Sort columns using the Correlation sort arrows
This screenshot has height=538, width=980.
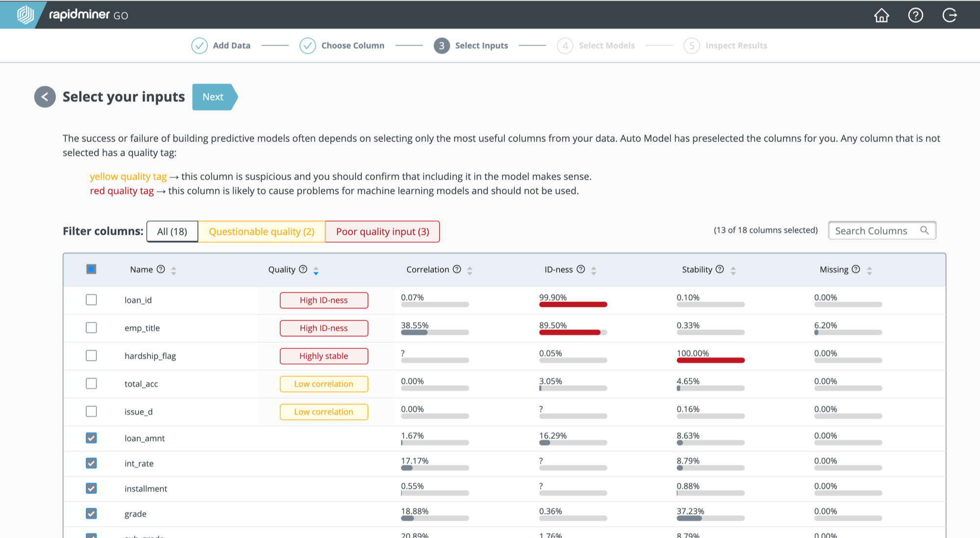[x=470, y=269]
